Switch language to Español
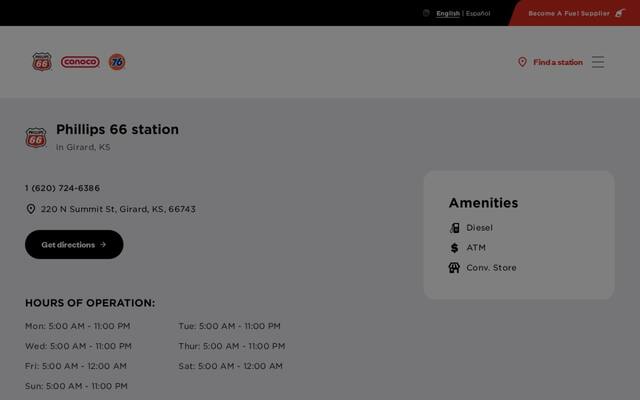 pyautogui.click(x=478, y=13)
